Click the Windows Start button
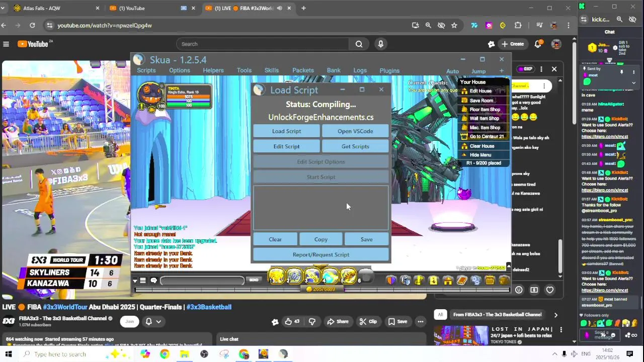Screen dimensions: 644x362 pos(9,354)
